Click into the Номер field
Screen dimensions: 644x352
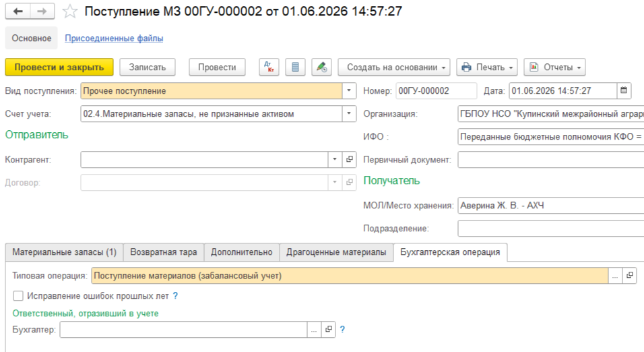(x=436, y=90)
